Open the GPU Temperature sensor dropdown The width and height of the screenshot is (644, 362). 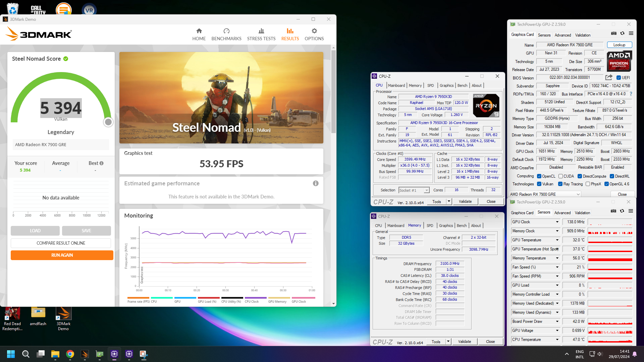pos(557,240)
